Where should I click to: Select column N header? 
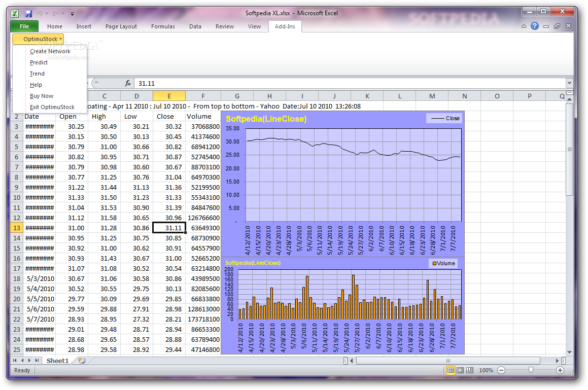[x=465, y=96]
